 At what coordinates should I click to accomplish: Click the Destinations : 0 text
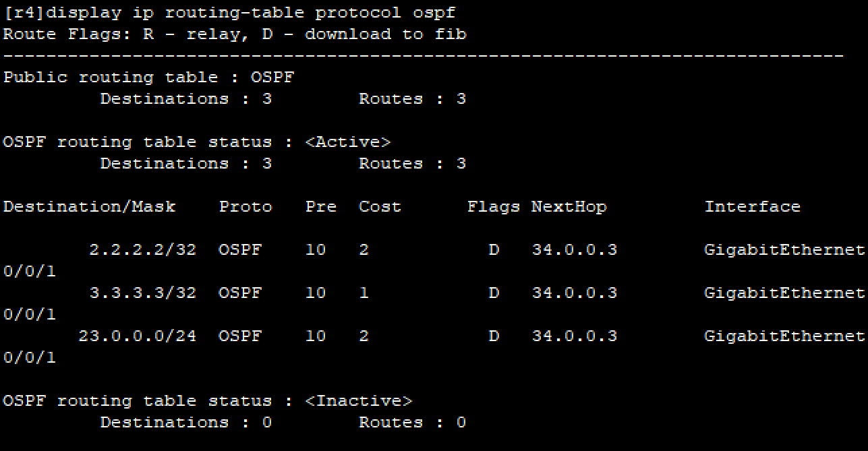185,423
